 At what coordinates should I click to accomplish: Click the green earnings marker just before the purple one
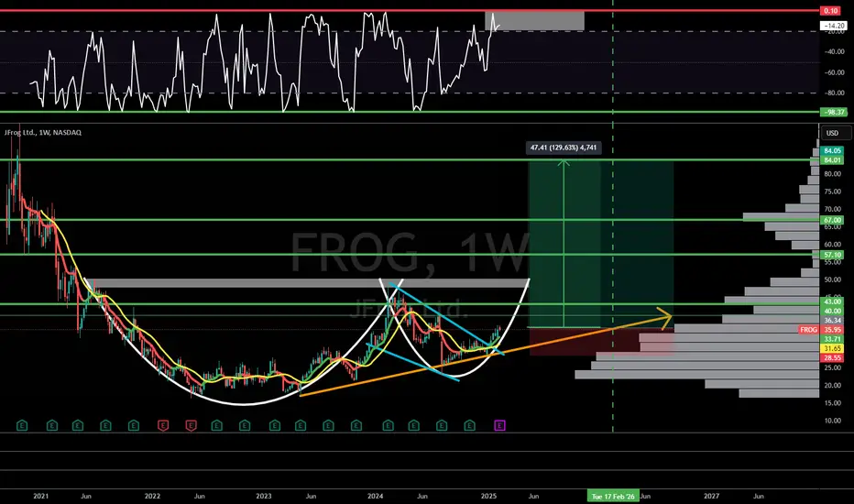tap(469, 425)
